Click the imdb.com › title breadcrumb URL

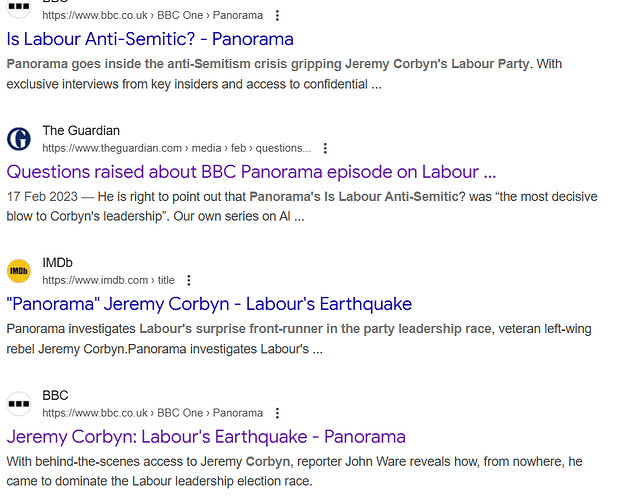click(108, 281)
